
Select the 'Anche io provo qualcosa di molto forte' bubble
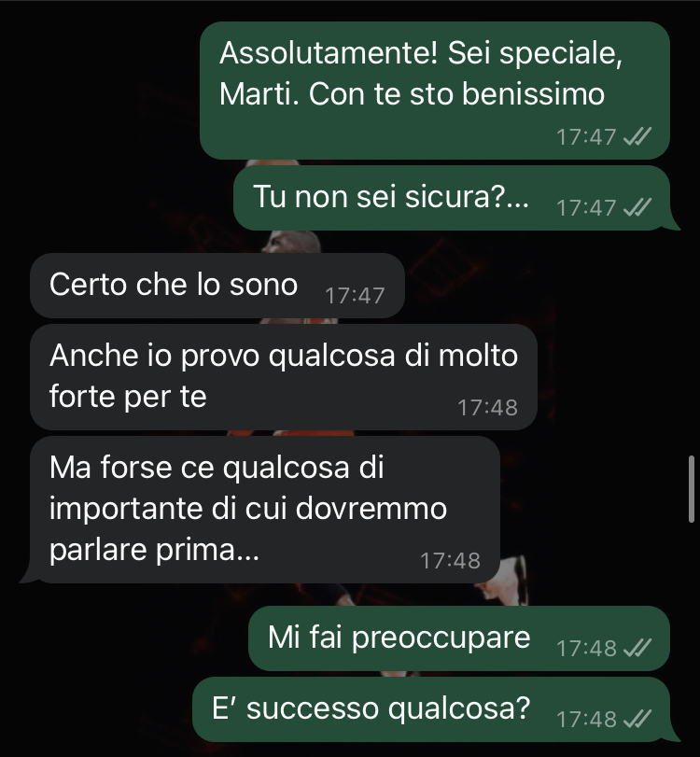[x=284, y=377]
